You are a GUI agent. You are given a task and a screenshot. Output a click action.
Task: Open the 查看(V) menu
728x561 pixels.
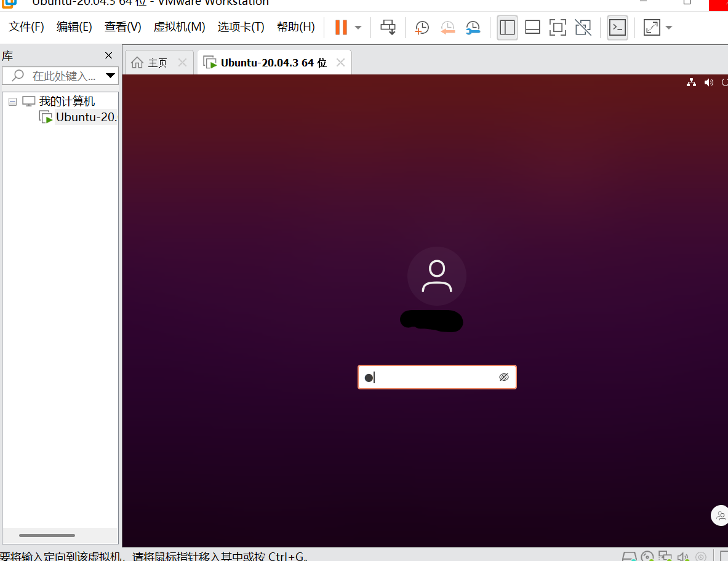click(122, 27)
